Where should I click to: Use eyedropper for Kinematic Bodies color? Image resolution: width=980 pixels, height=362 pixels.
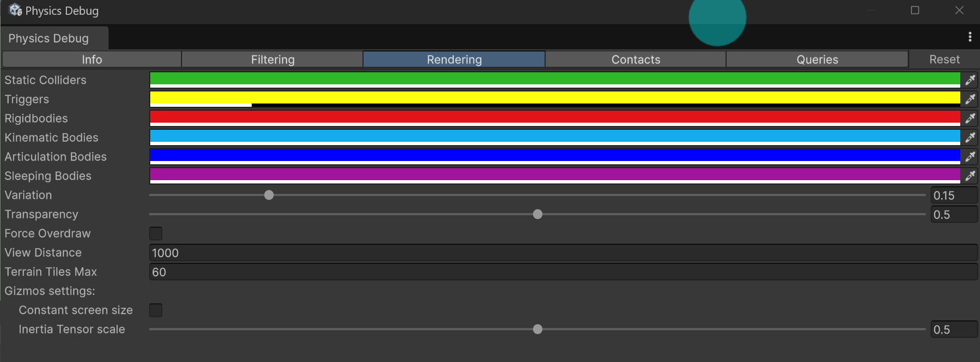click(970, 137)
